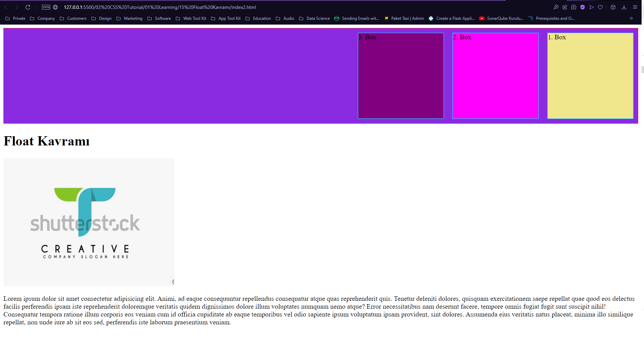Screen dimensions: 644x338
Task: Open the Paket Taxi Admin bookmark
Action: click(x=408, y=18)
